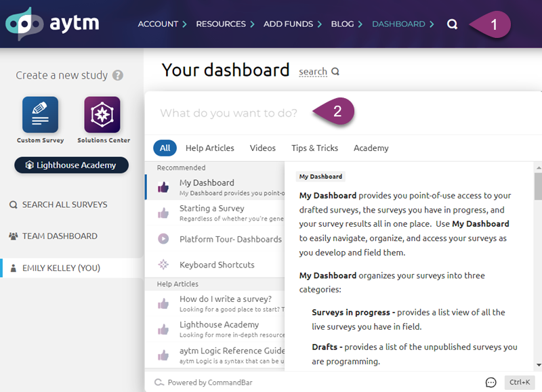Select EMILY KELLEY (YOU) dashboard

coord(72,268)
